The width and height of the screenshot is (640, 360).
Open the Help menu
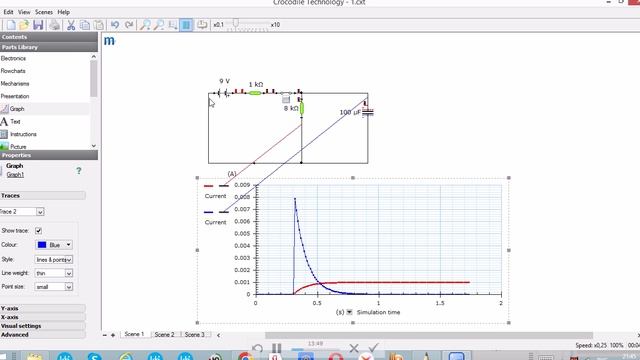(x=63, y=12)
